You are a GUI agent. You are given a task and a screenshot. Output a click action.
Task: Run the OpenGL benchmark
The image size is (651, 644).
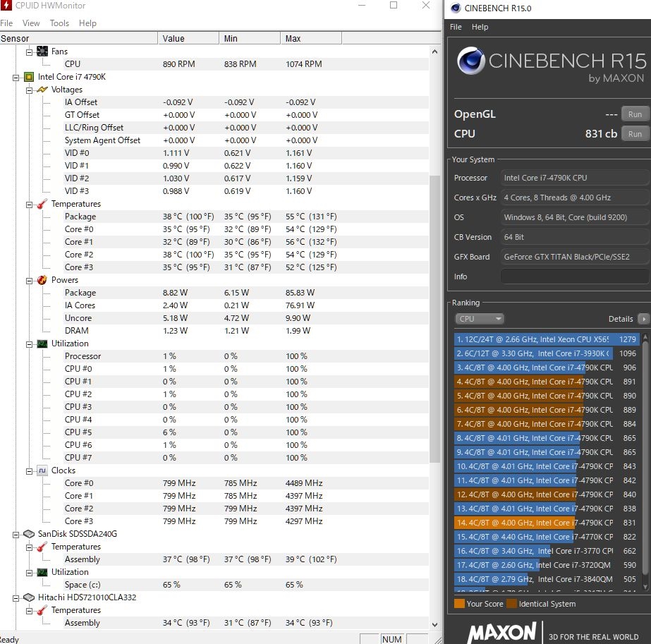[635, 114]
